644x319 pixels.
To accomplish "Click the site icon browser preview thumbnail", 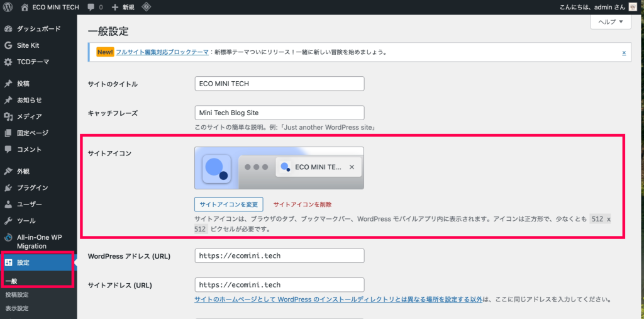I will [279, 168].
